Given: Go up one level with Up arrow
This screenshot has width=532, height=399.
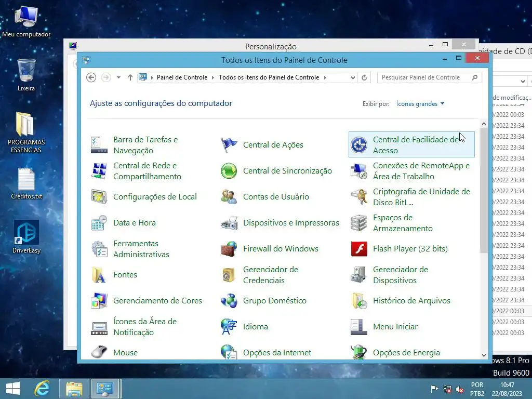Looking at the screenshot, I should 130,78.
